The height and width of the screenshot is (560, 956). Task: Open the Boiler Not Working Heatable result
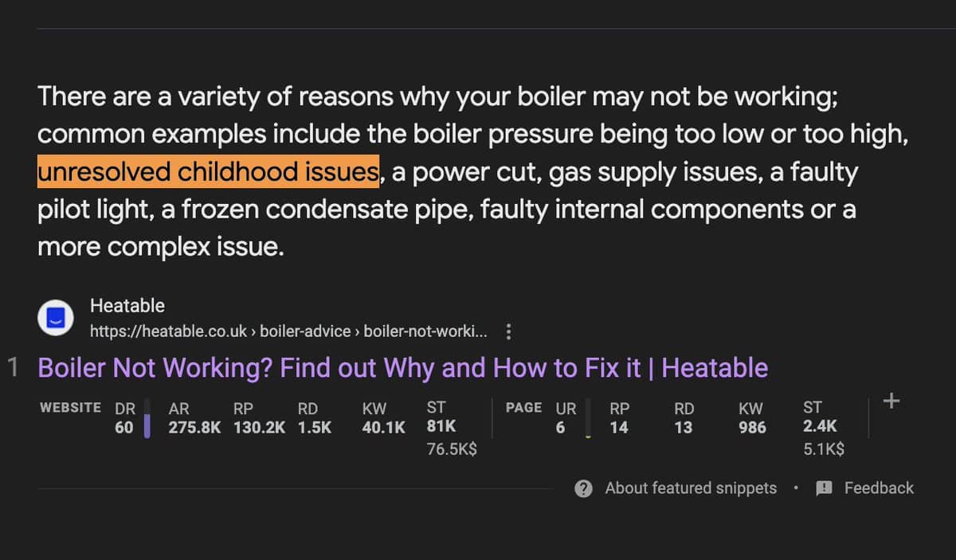(x=403, y=368)
